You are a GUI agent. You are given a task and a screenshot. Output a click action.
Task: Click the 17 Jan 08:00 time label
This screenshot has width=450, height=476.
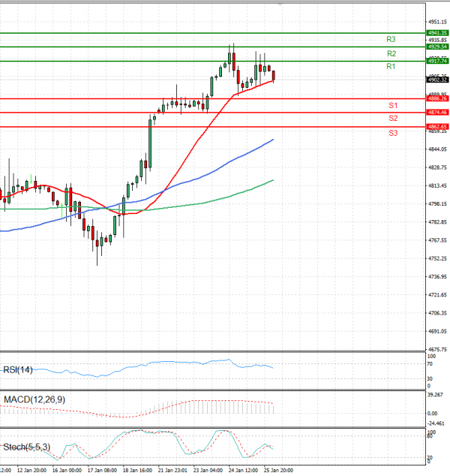coord(102,470)
